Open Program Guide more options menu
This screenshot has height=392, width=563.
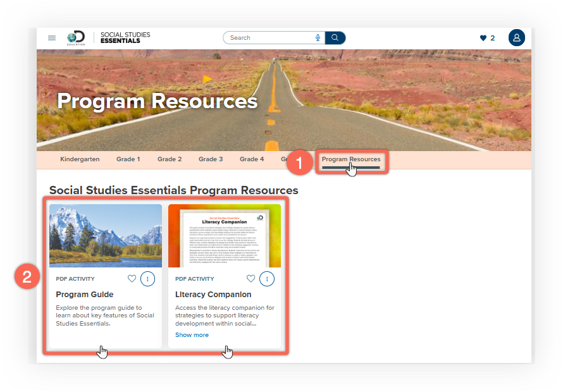point(147,279)
